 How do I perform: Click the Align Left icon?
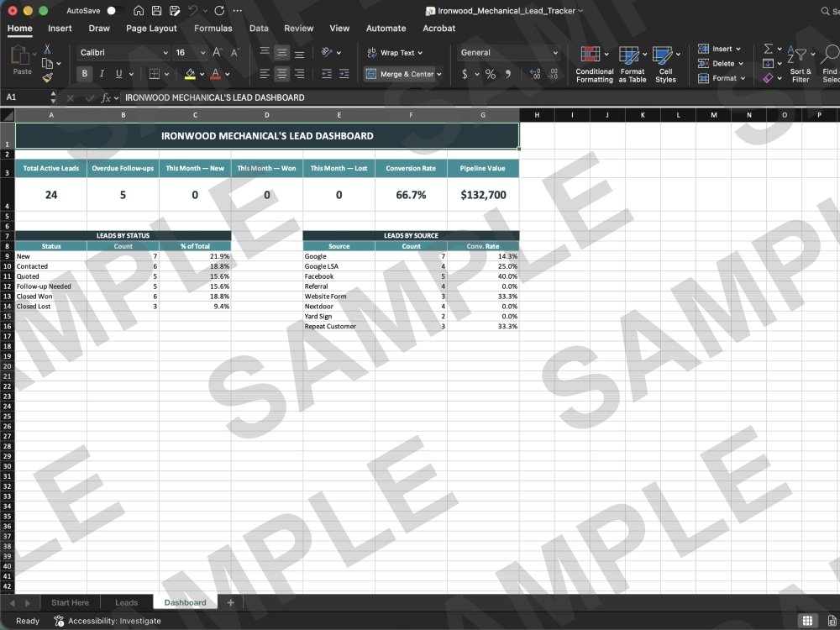click(264, 74)
